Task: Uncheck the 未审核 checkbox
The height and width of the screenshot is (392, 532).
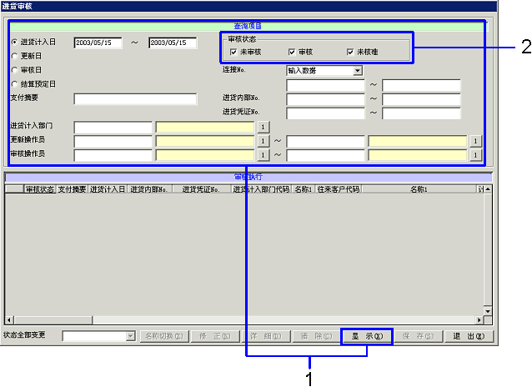Action: (x=234, y=52)
